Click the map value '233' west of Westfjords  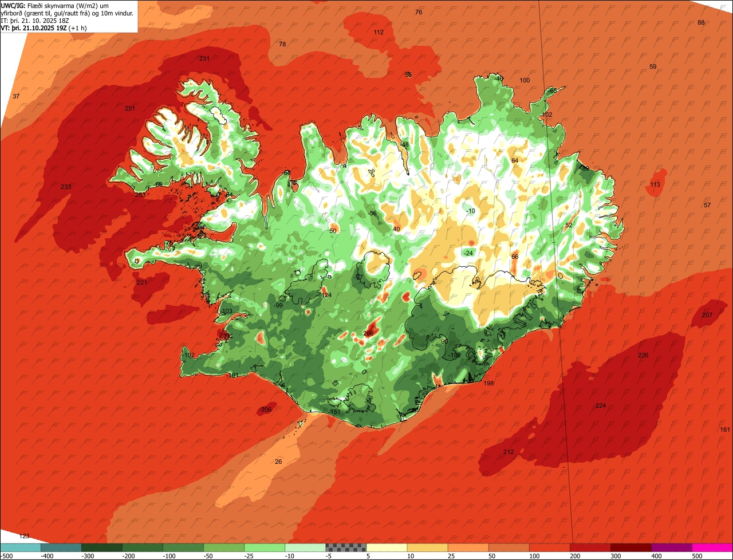(x=66, y=187)
